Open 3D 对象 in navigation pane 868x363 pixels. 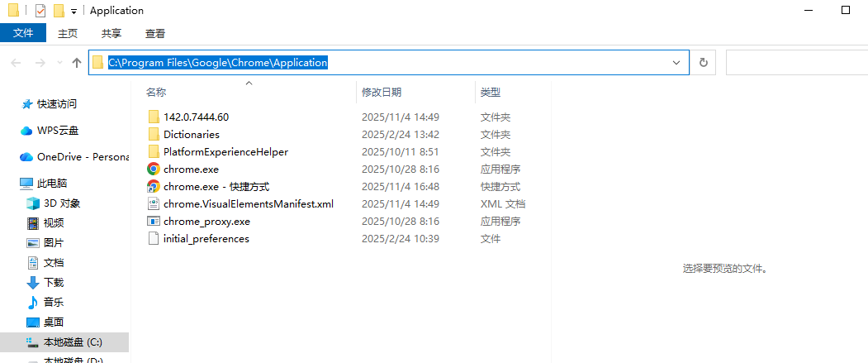(62, 203)
